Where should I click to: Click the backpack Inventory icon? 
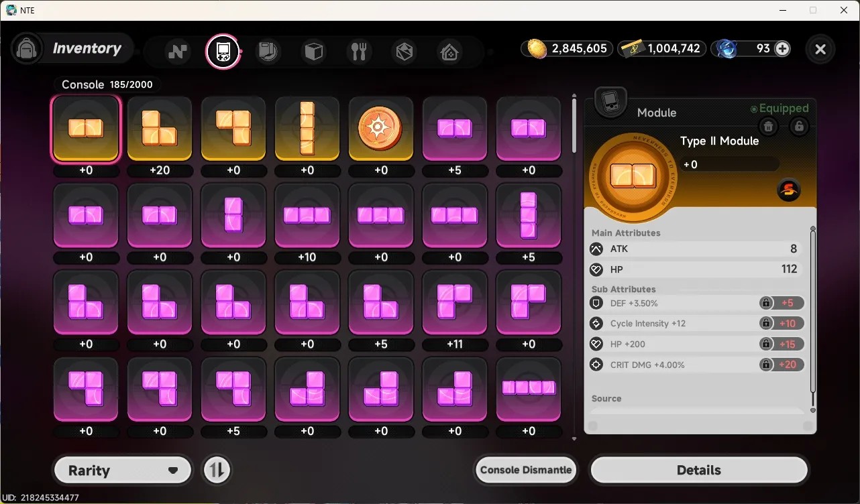click(28, 49)
